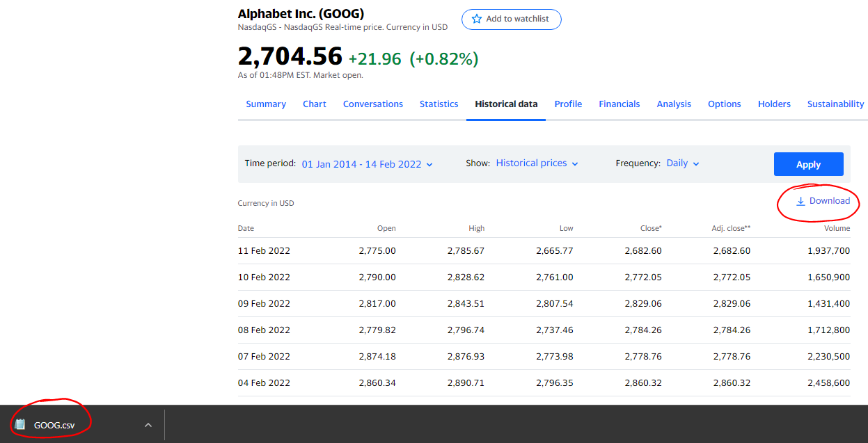Click the price change +21.96

(x=375, y=59)
